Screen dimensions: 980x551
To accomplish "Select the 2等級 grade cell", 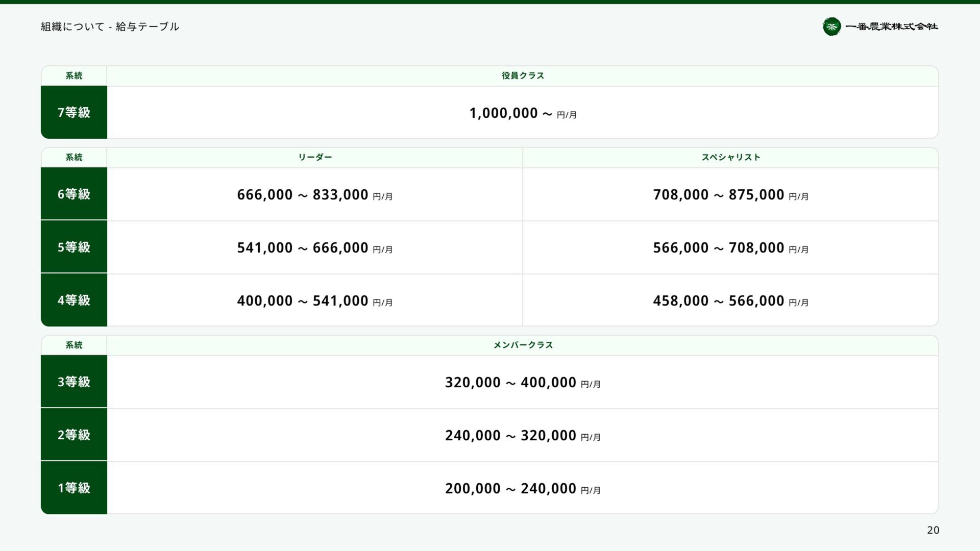I will (74, 435).
